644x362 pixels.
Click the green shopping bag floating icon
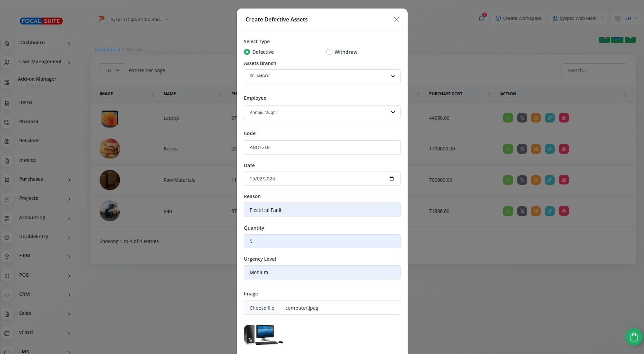click(x=634, y=337)
